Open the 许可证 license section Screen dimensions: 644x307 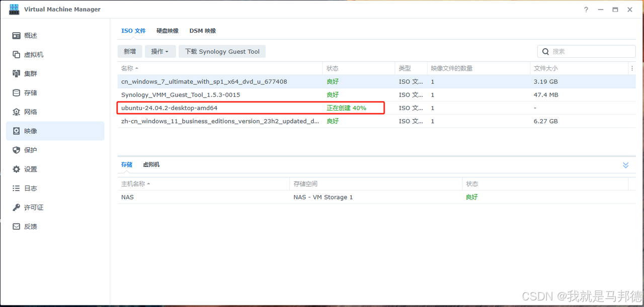[x=55, y=208]
